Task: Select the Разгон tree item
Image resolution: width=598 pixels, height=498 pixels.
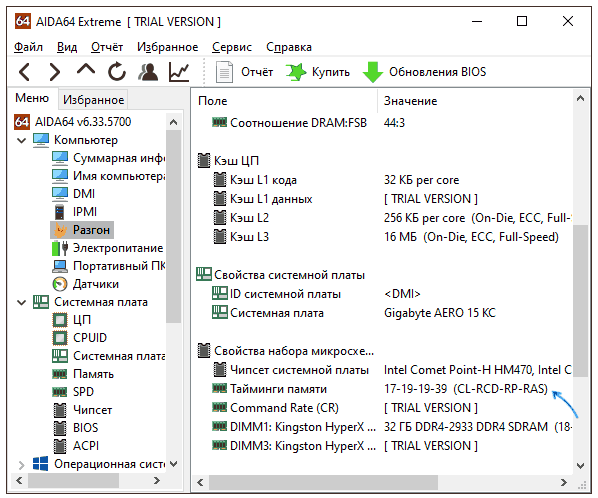Action: click(x=82, y=230)
